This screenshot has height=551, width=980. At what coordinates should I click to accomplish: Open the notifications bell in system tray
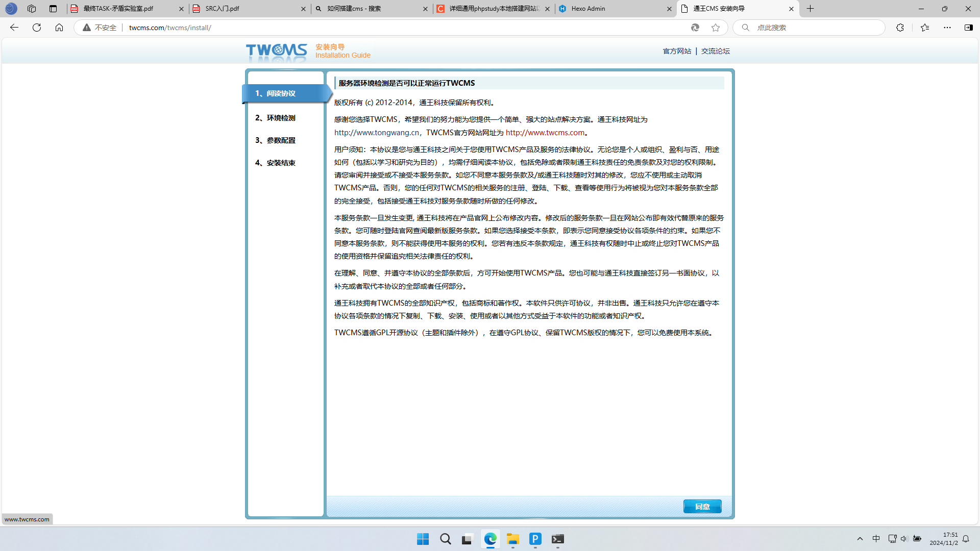tap(966, 539)
